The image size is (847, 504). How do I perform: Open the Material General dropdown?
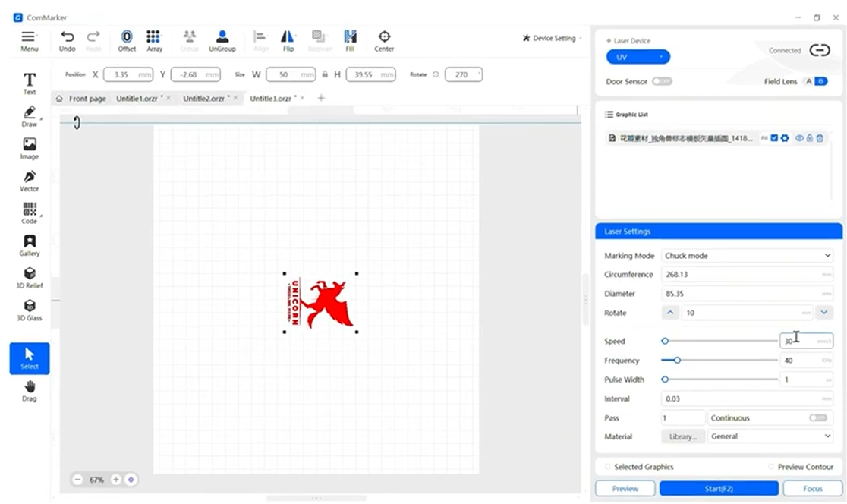770,436
